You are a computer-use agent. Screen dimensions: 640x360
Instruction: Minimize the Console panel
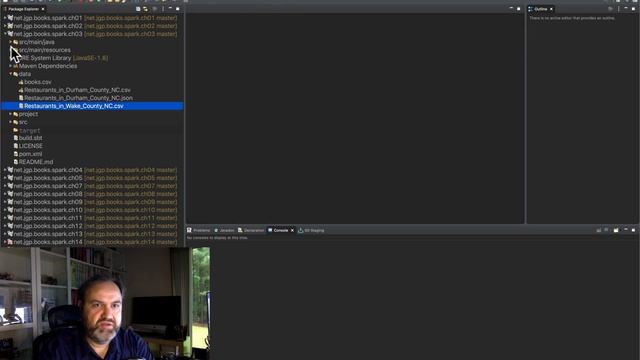tap(626, 230)
